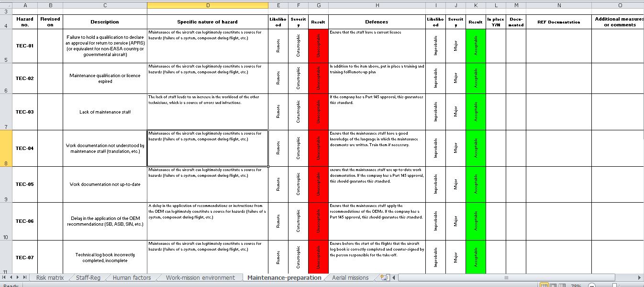Open the Work-mission environment sheet

pyautogui.click(x=200, y=277)
